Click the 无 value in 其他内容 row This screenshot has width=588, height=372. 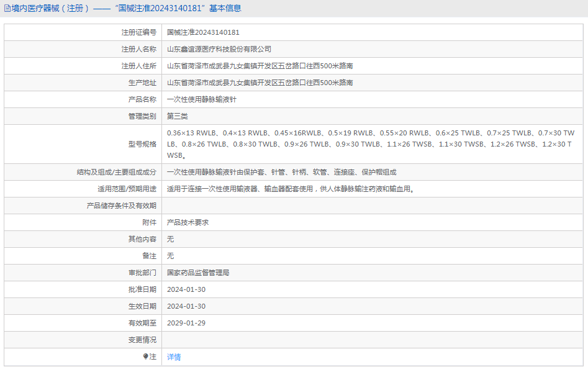170,239
